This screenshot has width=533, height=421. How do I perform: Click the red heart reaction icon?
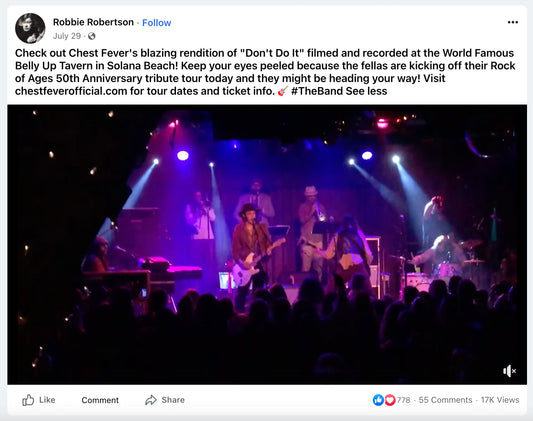390,400
